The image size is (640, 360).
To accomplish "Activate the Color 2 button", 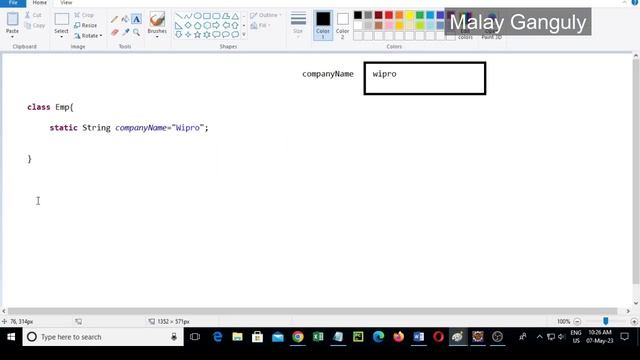I will tap(342, 25).
